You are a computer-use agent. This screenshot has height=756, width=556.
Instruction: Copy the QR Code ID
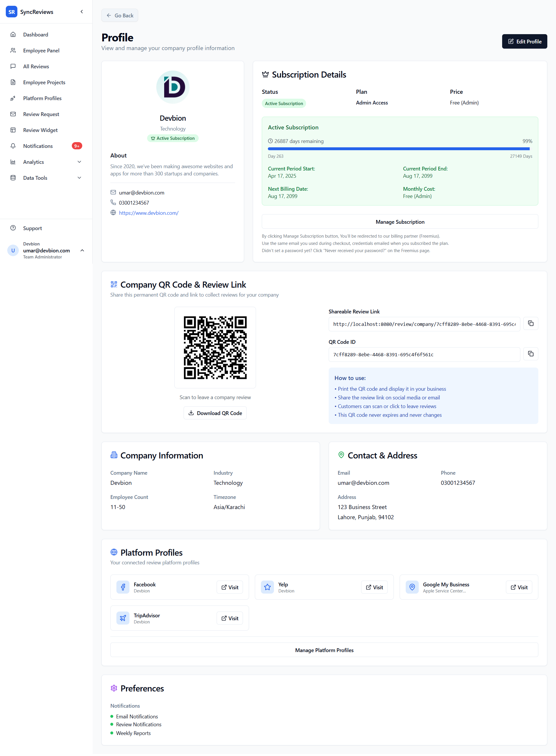(531, 354)
